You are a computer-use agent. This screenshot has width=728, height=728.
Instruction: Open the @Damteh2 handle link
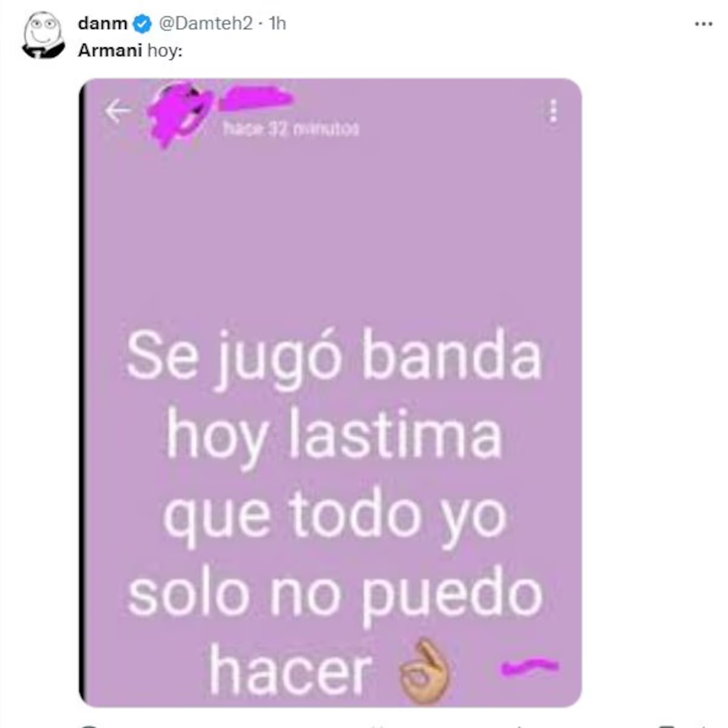(206, 24)
